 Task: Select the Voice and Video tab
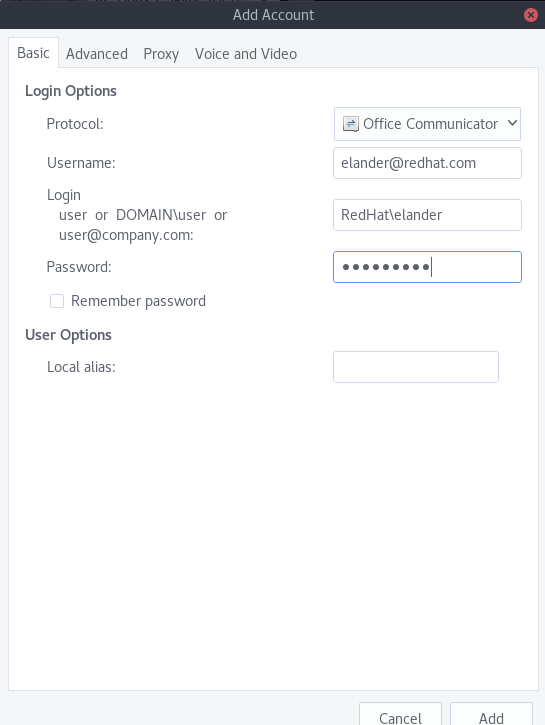tap(246, 54)
